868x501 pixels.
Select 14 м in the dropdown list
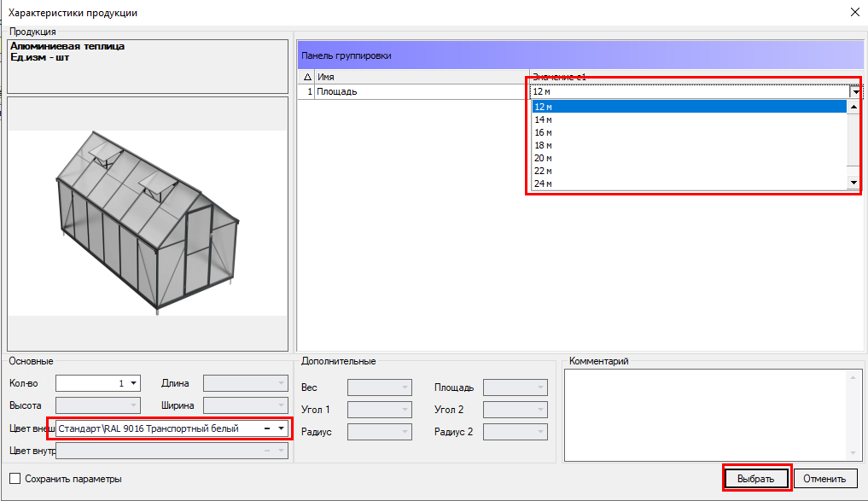tap(690, 119)
